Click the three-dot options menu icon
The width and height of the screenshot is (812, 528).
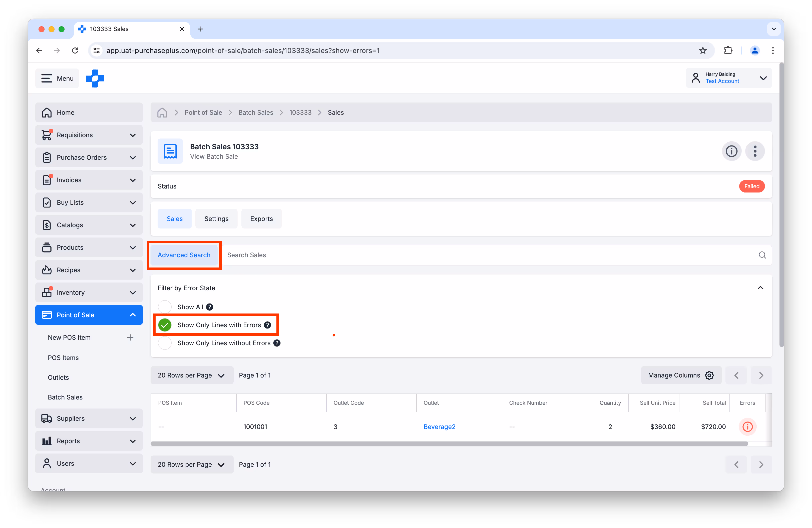point(755,151)
